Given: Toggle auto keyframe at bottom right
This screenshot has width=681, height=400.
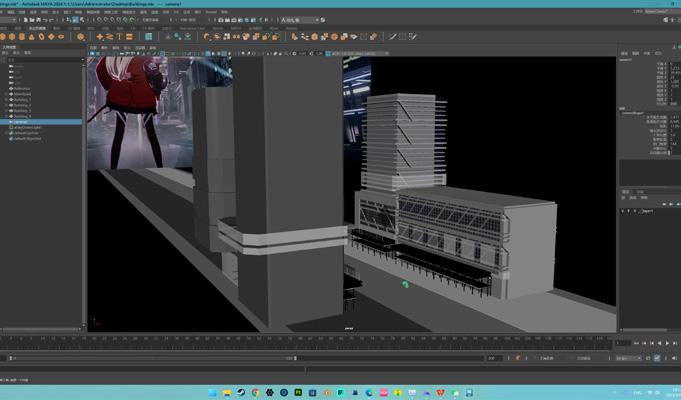Looking at the screenshot, I should click(655, 357).
